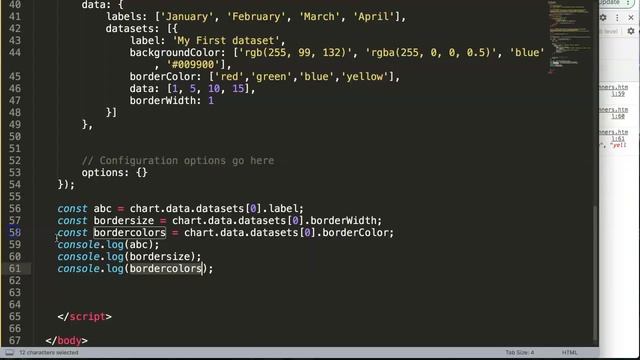Open the log level dropdown in console
This screenshot has width=640, height=360.
point(609,31)
